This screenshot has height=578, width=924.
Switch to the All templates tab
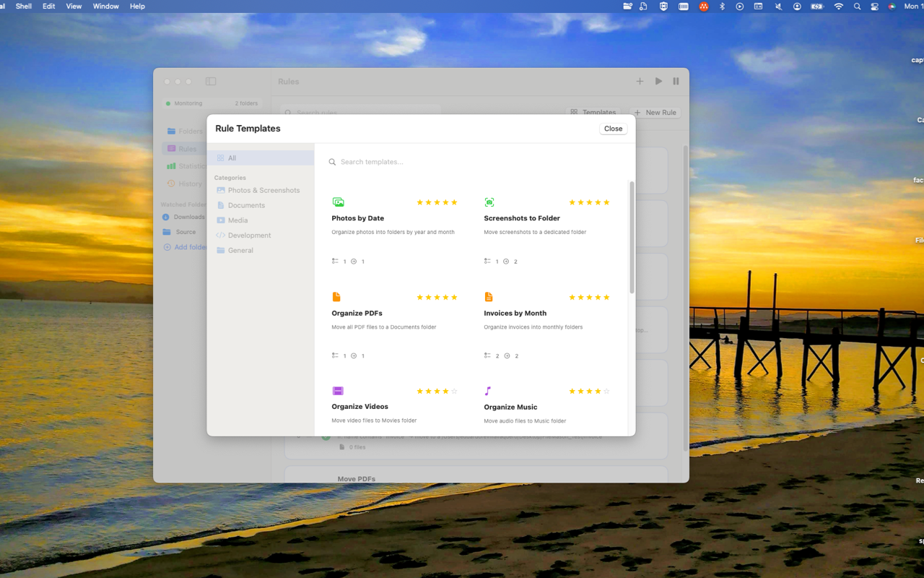tap(231, 158)
